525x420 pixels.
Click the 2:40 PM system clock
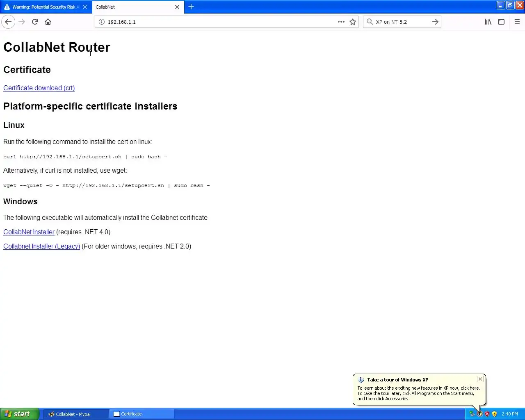point(509,414)
